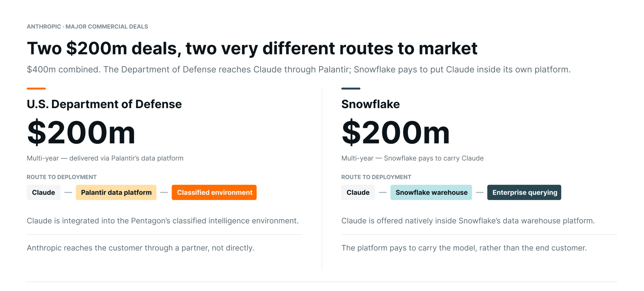Click the main headline about two $200m deals
644x291 pixels.
click(x=252, y=49)
